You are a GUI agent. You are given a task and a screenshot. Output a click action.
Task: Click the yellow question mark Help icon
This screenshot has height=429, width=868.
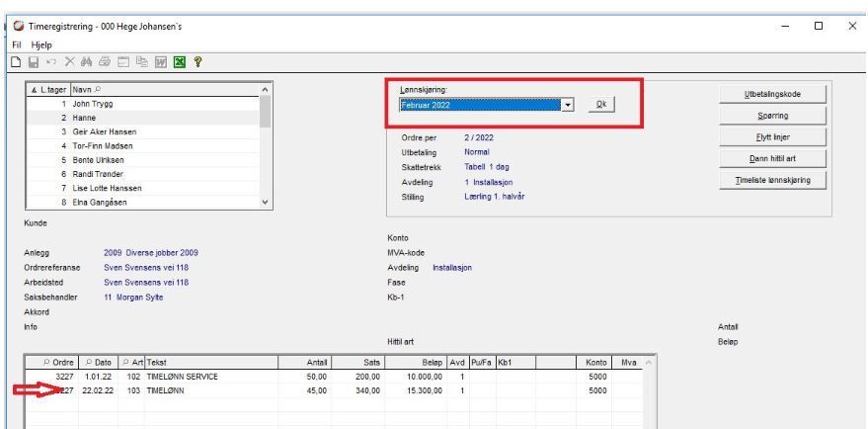197,62
